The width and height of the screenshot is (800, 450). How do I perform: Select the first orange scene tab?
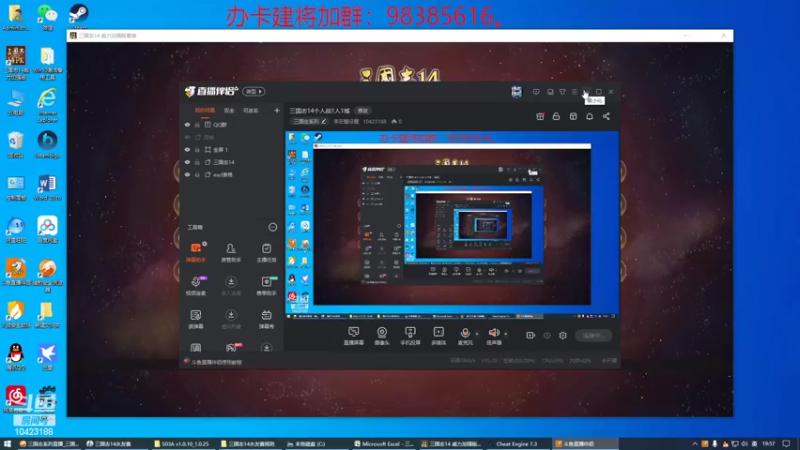pyautogui.click(x=205, y=110)
